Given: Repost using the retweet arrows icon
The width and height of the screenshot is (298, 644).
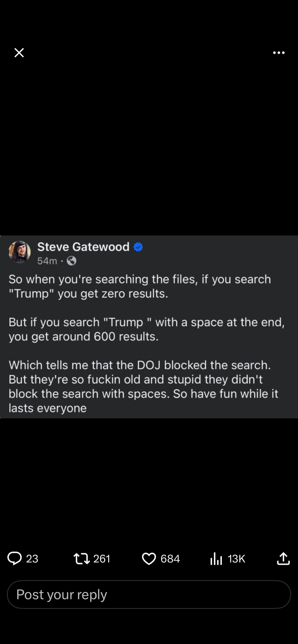Looking at the screenshot, I should coord(82,558).
